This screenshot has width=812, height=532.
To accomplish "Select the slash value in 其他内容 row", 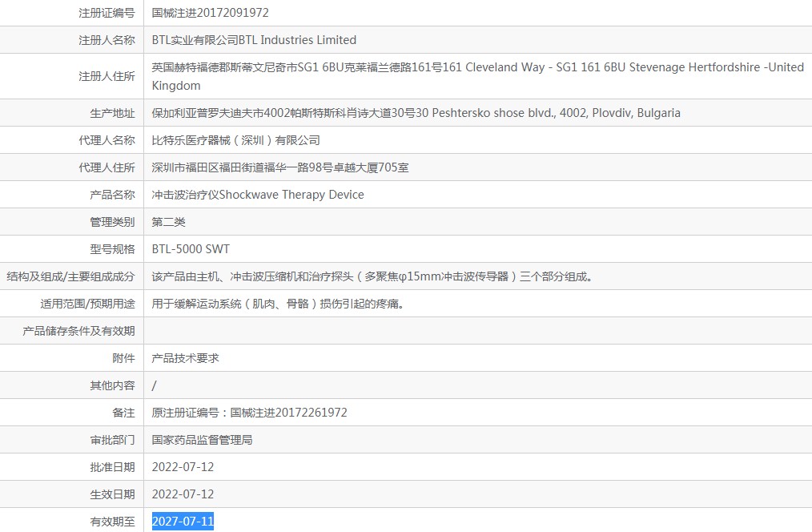I will tap(154, 385).
